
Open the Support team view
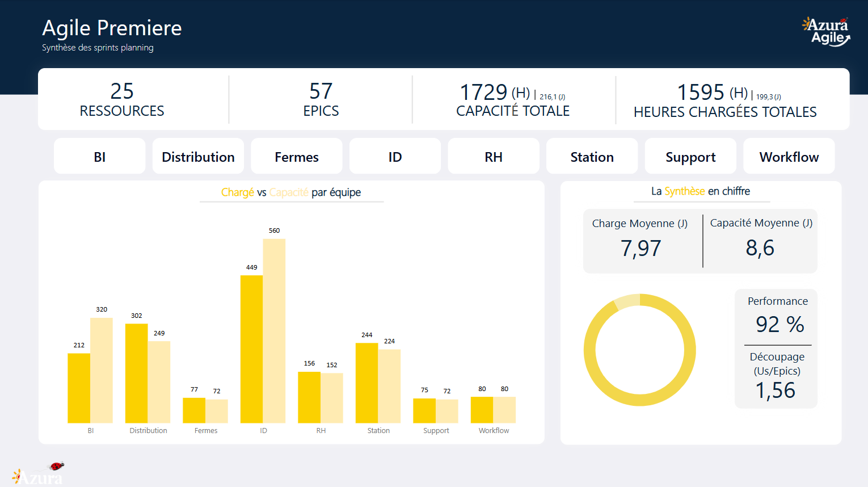click(x=690, y=157)
